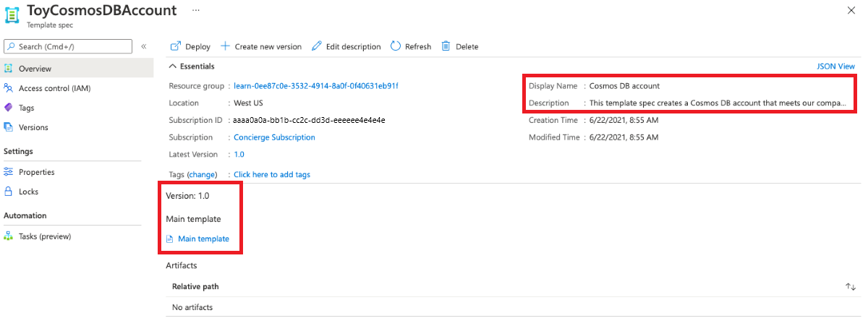The height and width of the screenshot is (326, 868).
Task: Click the Tags change link
Action: tap(203, 175)
